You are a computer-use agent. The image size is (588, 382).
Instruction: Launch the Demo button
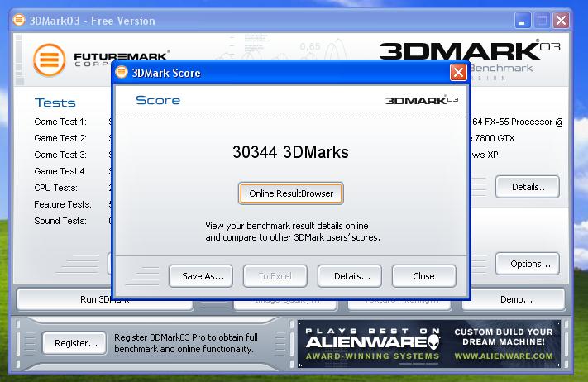514,299
